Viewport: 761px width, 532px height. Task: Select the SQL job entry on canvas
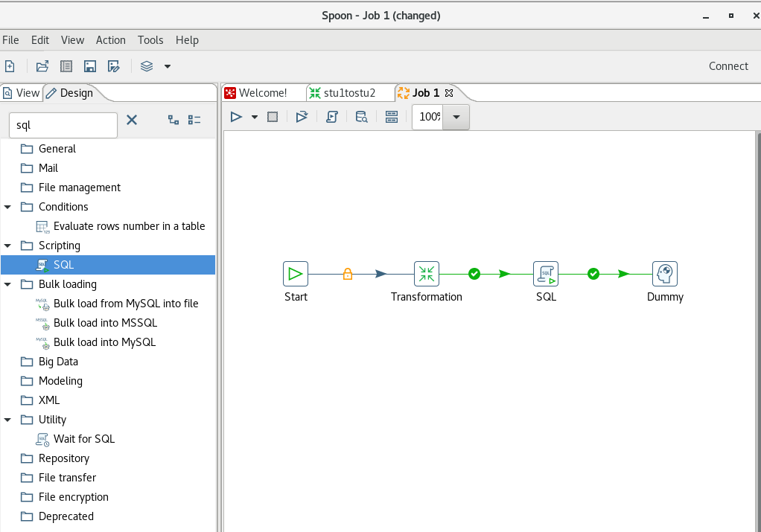coord(546,274)
